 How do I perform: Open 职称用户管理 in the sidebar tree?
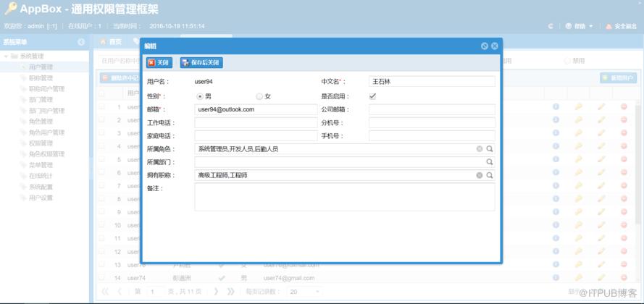[x=46, y=88]
